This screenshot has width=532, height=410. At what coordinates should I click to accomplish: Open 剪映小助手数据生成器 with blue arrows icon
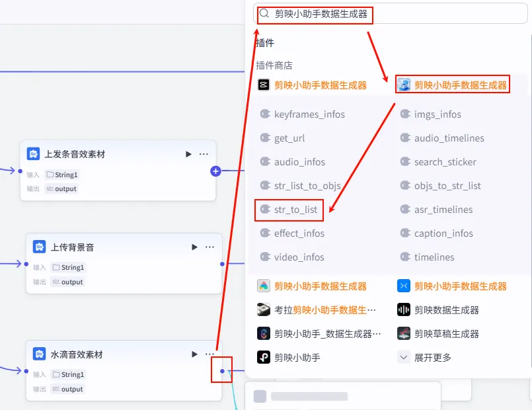452,286
